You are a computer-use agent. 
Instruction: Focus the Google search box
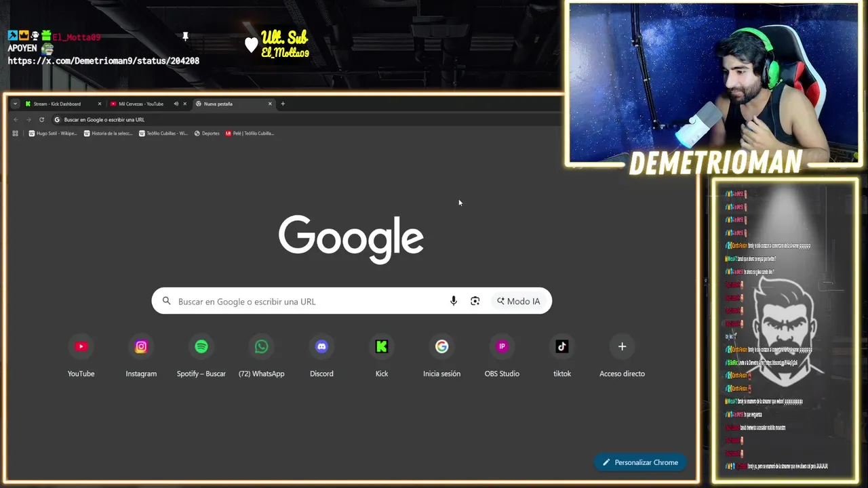tap(351, 301)
